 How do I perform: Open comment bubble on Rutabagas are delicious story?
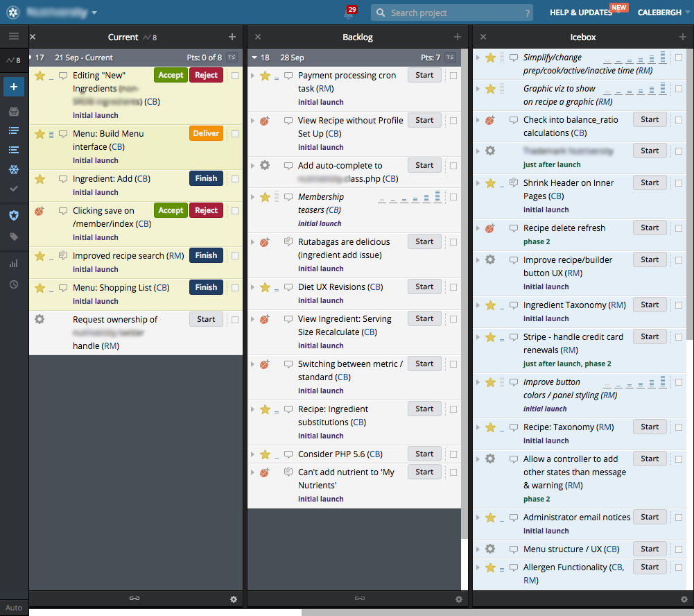point(288,242)
